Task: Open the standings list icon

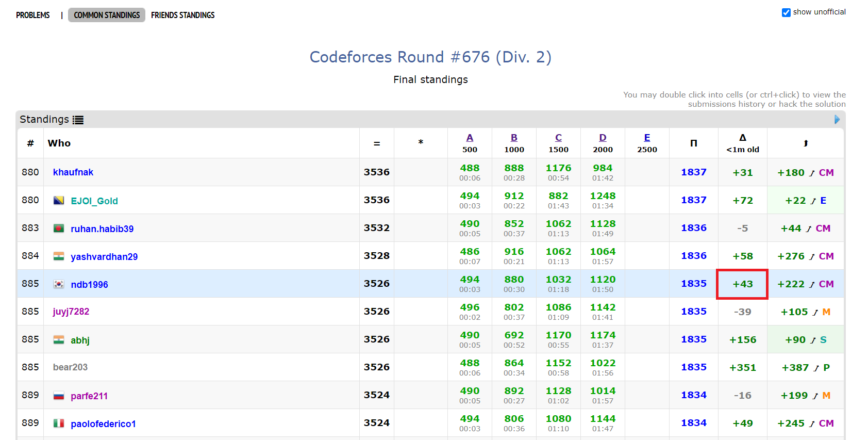Action: click(78, 120)
